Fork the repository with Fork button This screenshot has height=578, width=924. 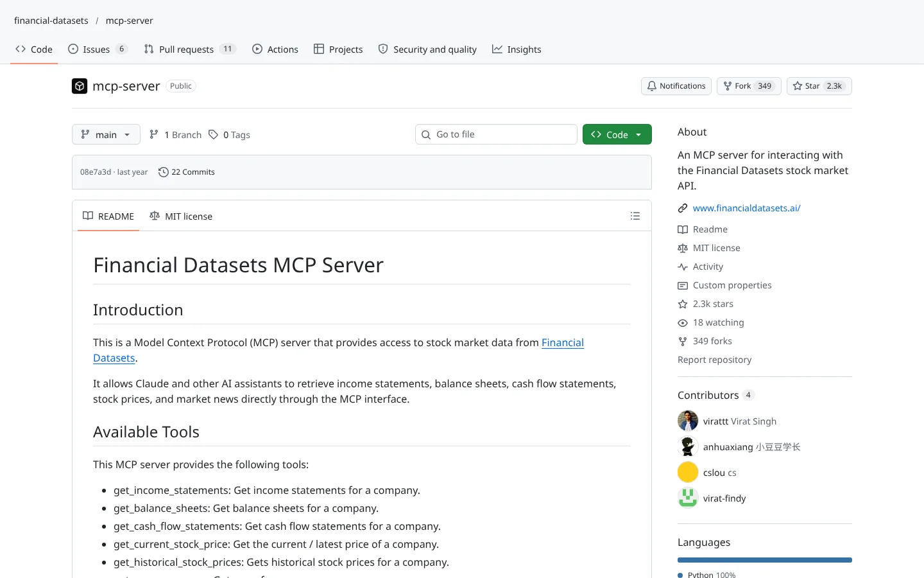749,86
